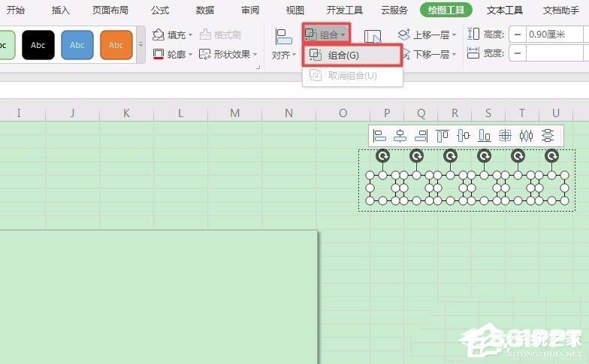This screenshot has height=364, width=589.
Task: Click the 上移一层 bring forward button
Action: click(427, 35)
